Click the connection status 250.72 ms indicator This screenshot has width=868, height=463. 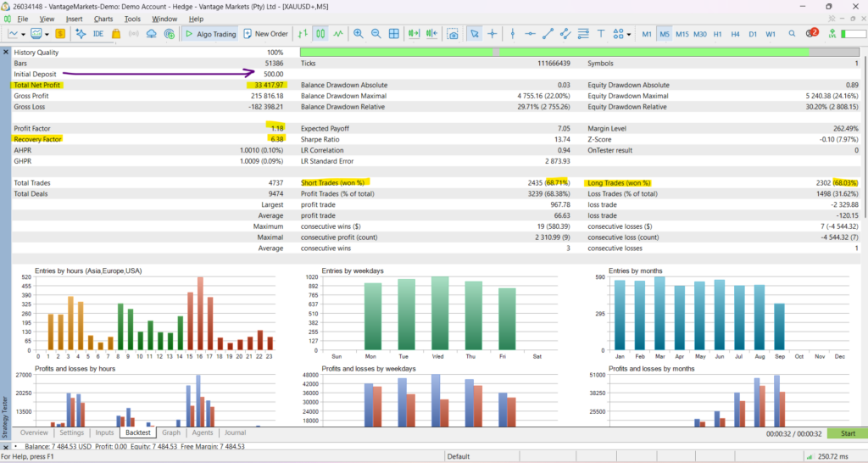(x=828, y=456)
